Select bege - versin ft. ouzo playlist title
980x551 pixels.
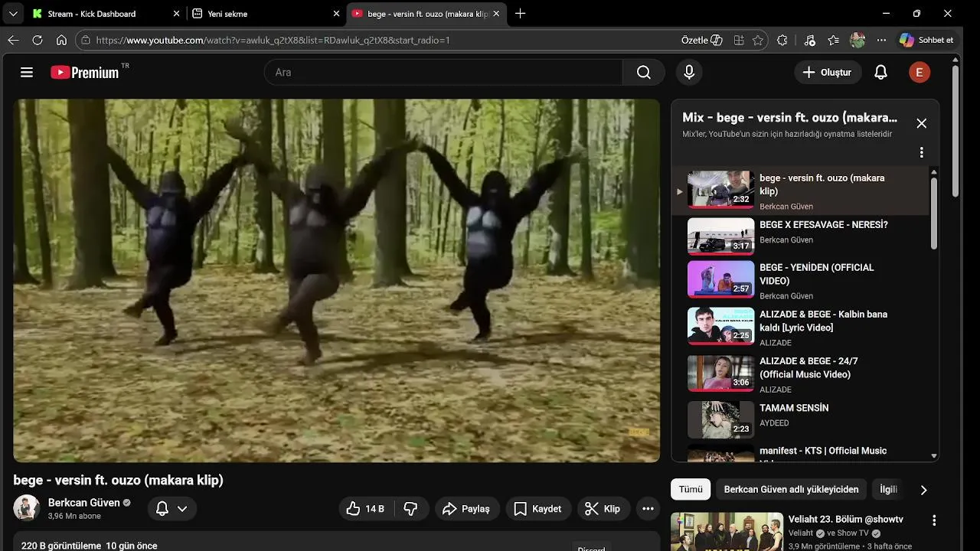pyautogui.click(x=822, y=184)
